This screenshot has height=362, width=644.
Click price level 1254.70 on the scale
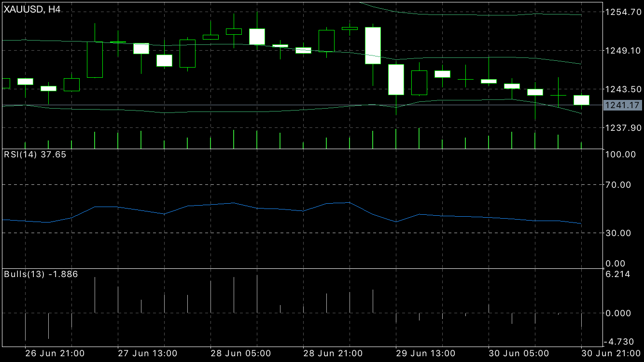pyautogui.click(x=623, y=12)
